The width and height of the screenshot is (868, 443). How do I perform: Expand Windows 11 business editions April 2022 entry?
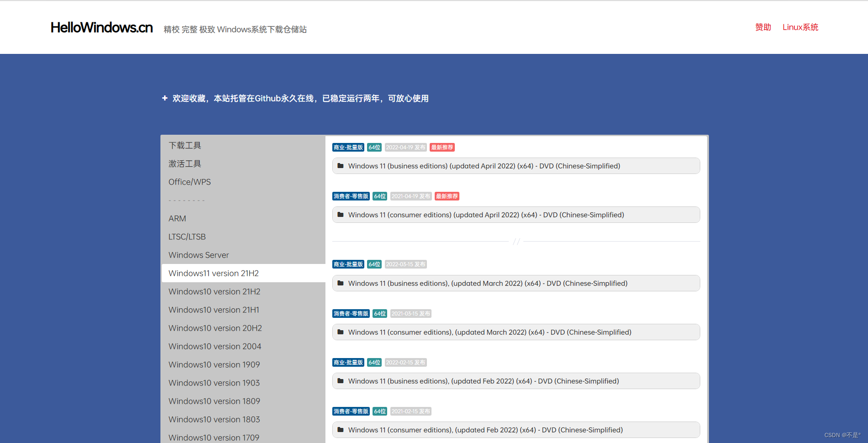[x=516, y=166]
